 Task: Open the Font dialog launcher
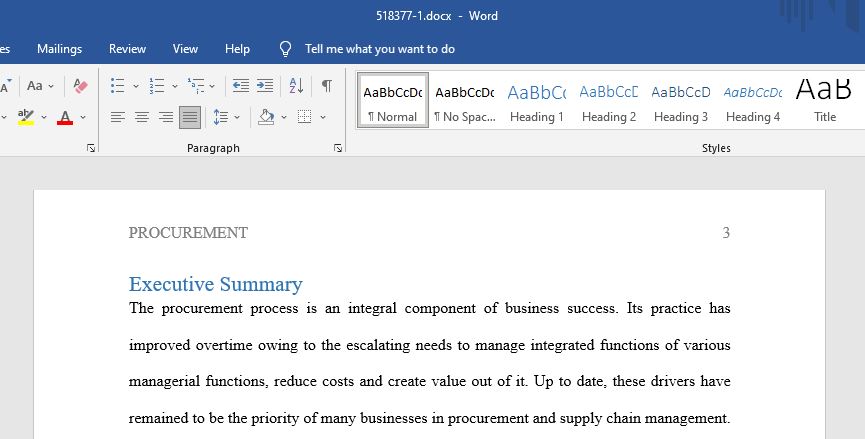tap(91, 148)
